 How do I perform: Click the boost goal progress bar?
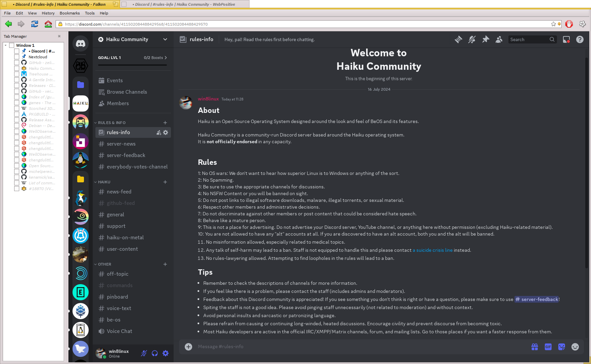tap(132, 65)
